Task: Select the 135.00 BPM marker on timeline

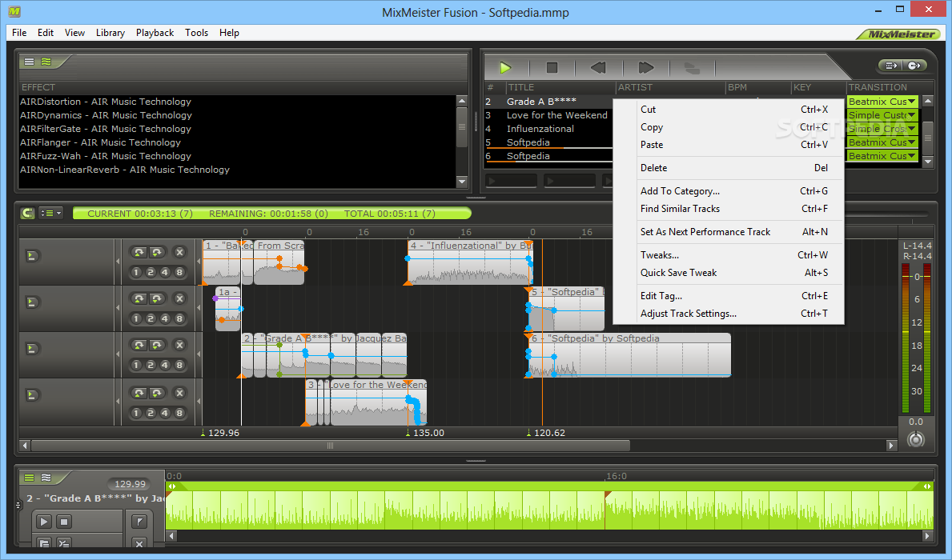Action: [x=424, y=433]
